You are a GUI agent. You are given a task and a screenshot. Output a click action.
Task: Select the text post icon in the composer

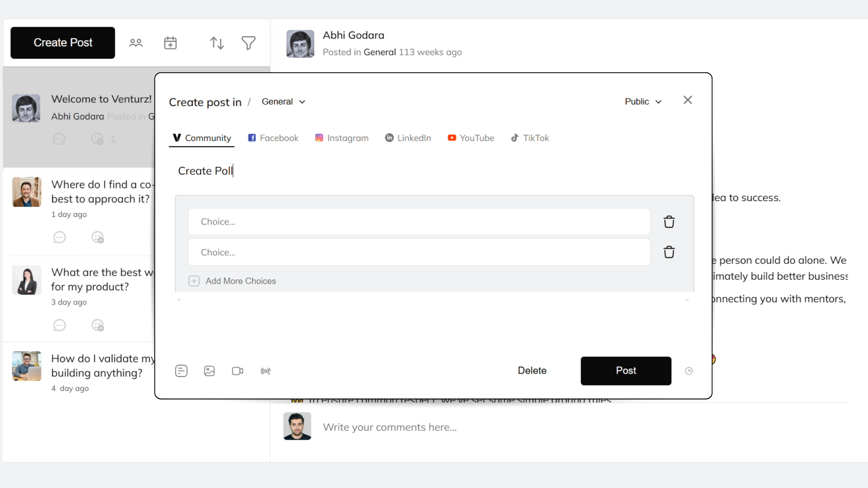tap(181, 371)
